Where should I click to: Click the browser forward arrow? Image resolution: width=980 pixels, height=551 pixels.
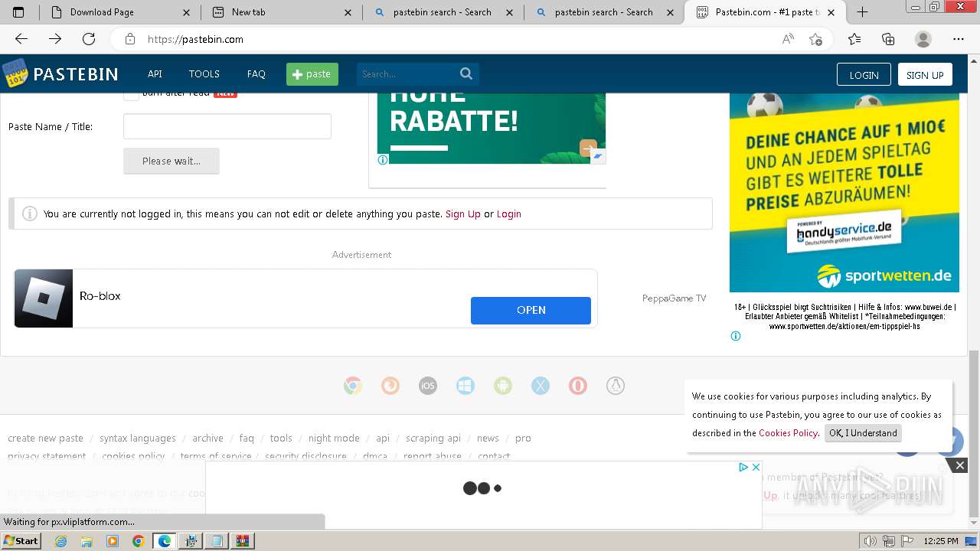[55, 39]
